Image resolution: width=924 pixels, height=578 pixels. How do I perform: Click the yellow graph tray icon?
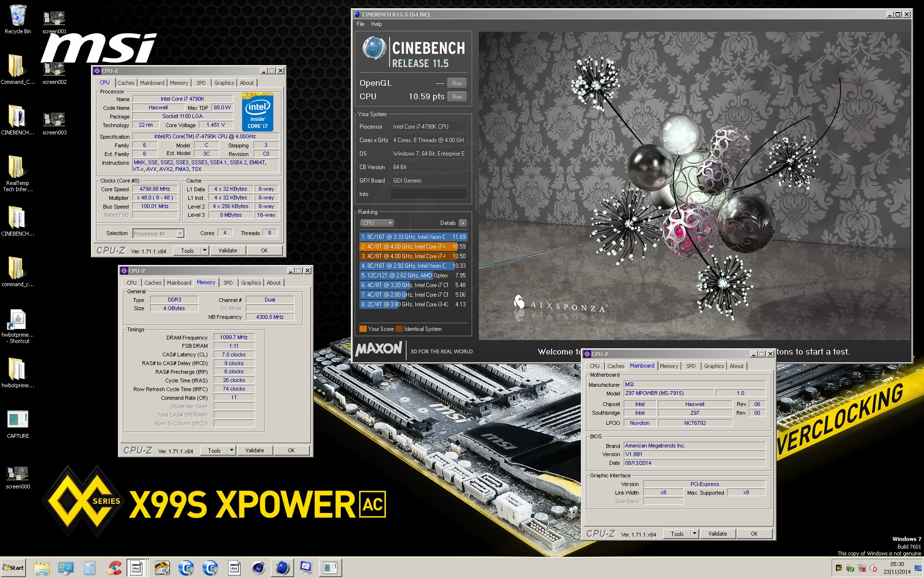coord(839,568)
